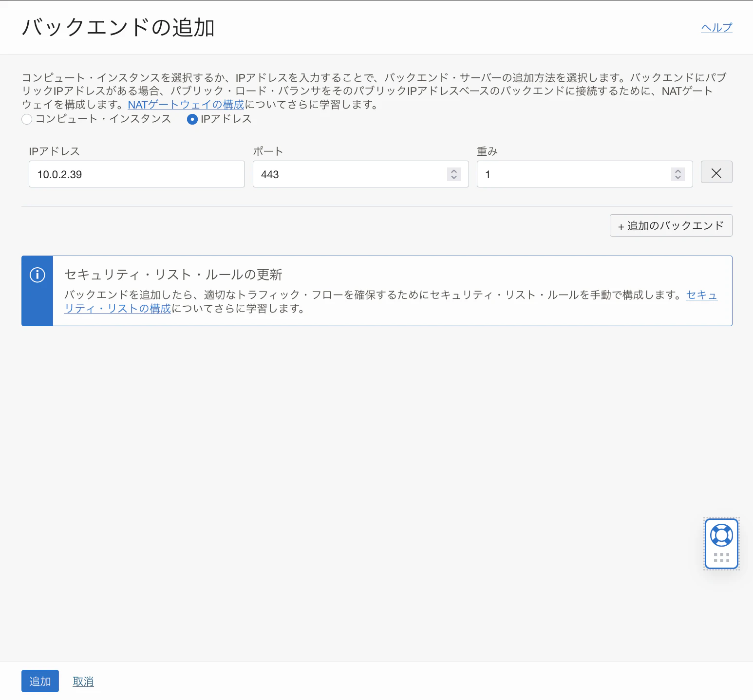Click the バックエンドの追加 title
The width and height of the screenshot is (753, 700).
(118, 27)
